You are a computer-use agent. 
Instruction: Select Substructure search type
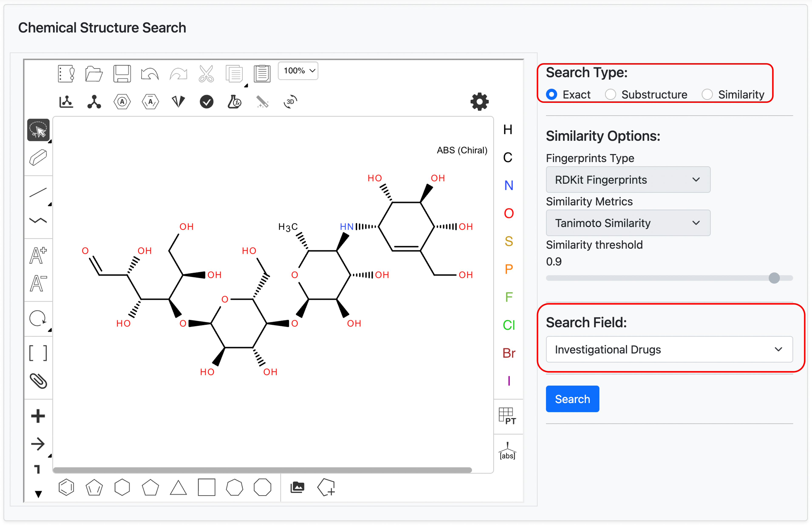pos(610,95)
